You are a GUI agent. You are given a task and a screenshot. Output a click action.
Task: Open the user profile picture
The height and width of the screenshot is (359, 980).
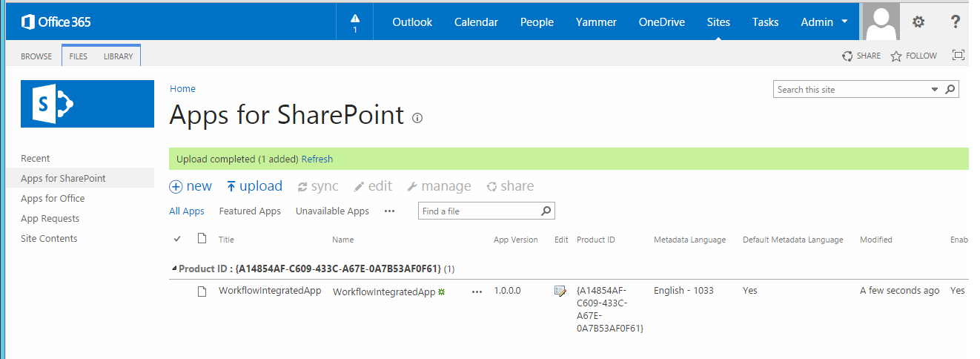881,22
